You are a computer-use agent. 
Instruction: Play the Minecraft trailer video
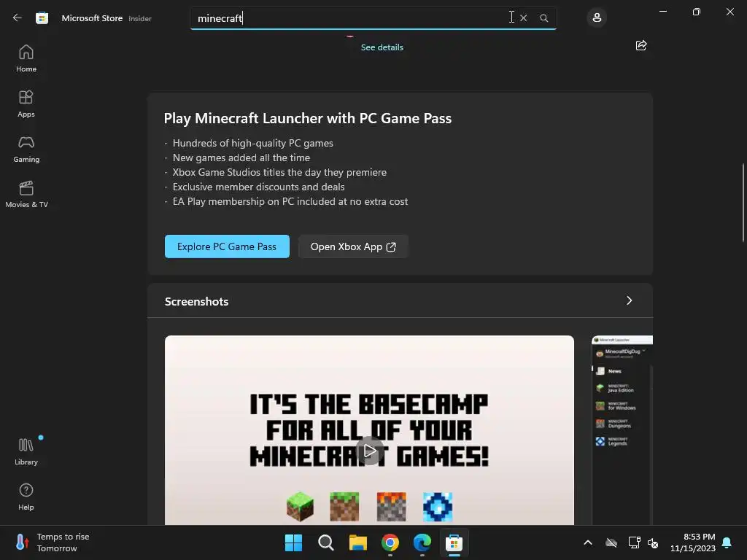click(x=369, y=451)
